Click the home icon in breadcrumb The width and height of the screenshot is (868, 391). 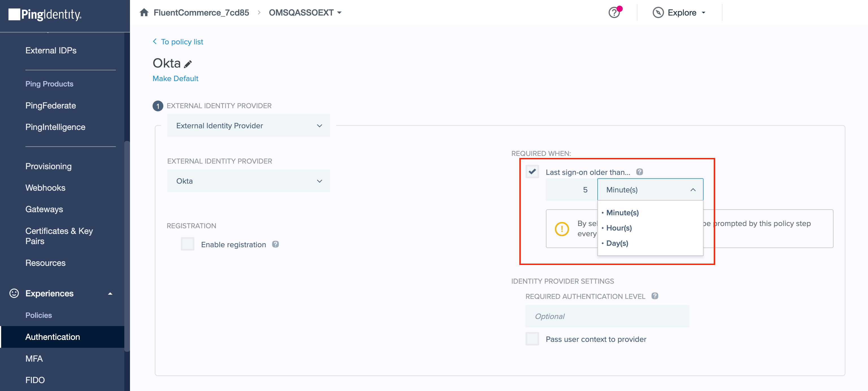tap(144, 12)
